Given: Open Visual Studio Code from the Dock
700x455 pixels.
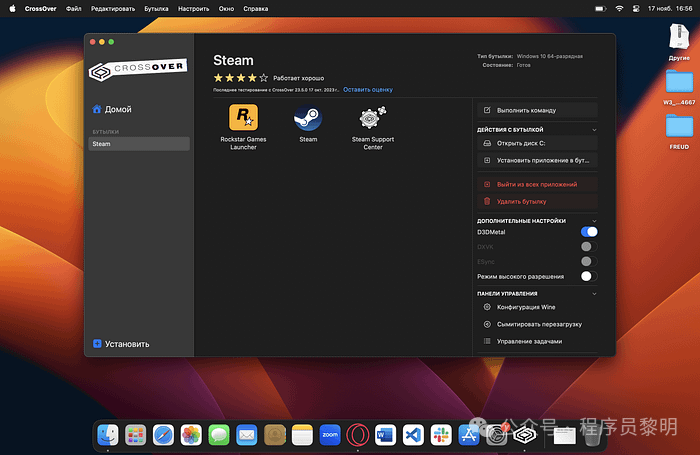Looking at the screenshot, I should pyautogui.click(x=413, y=434).
